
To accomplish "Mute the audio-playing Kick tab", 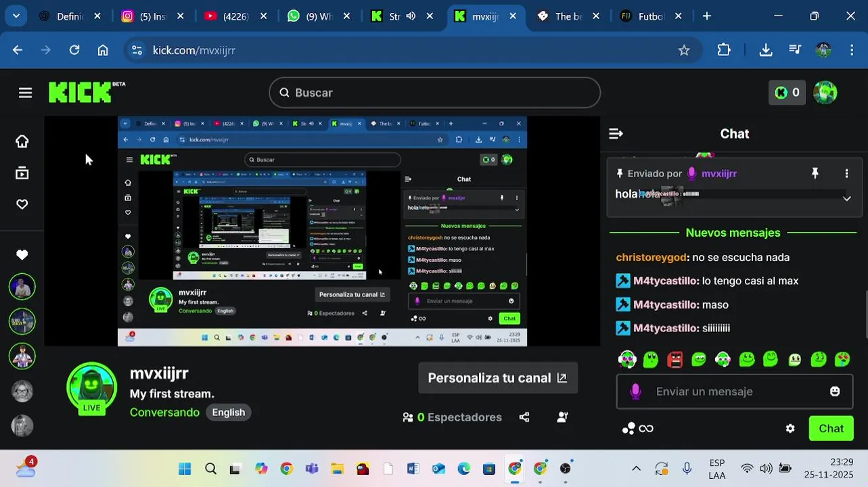I will tap(411, 16).
